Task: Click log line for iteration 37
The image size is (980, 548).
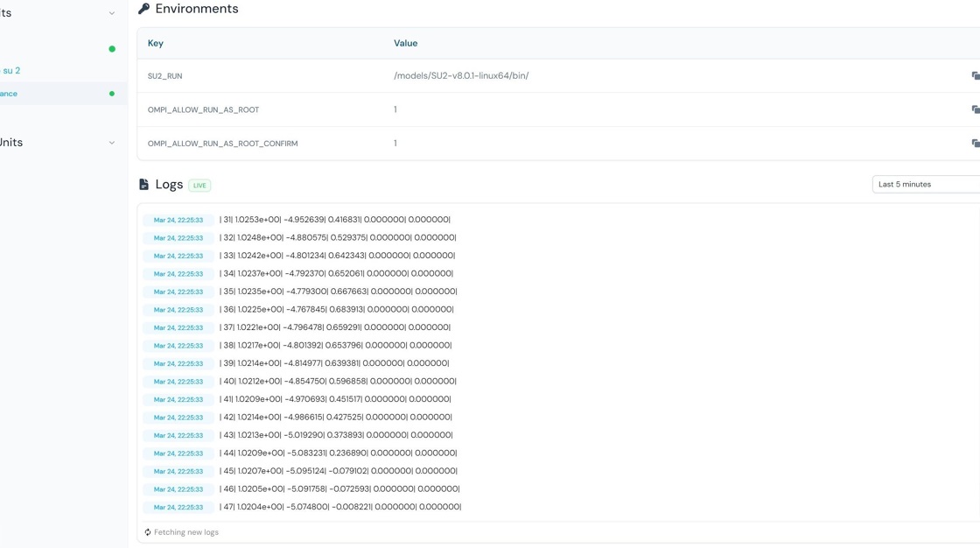Action: 335,327
